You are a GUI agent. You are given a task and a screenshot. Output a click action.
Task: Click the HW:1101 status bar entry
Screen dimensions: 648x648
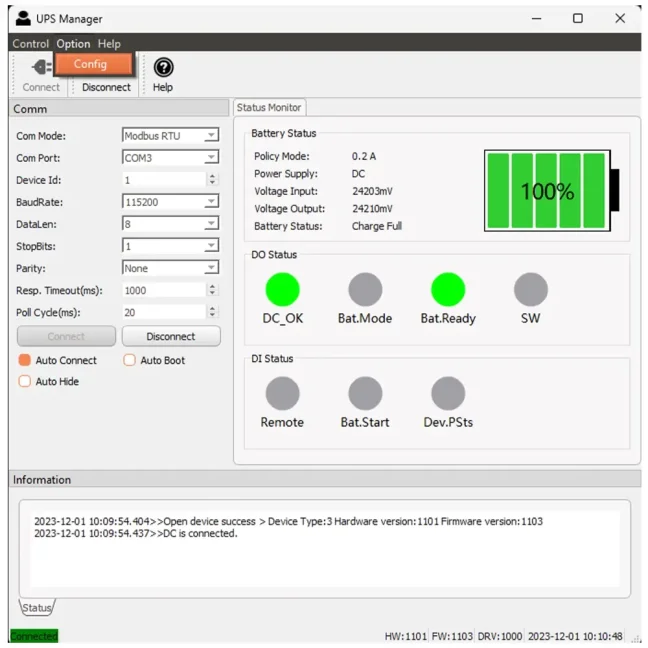(x=405, y=636)
